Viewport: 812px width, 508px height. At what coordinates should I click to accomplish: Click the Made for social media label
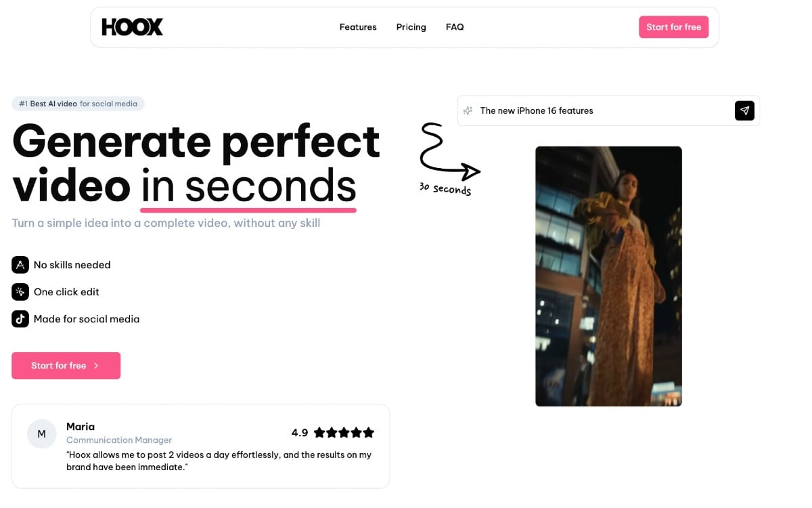pos(87,319)
